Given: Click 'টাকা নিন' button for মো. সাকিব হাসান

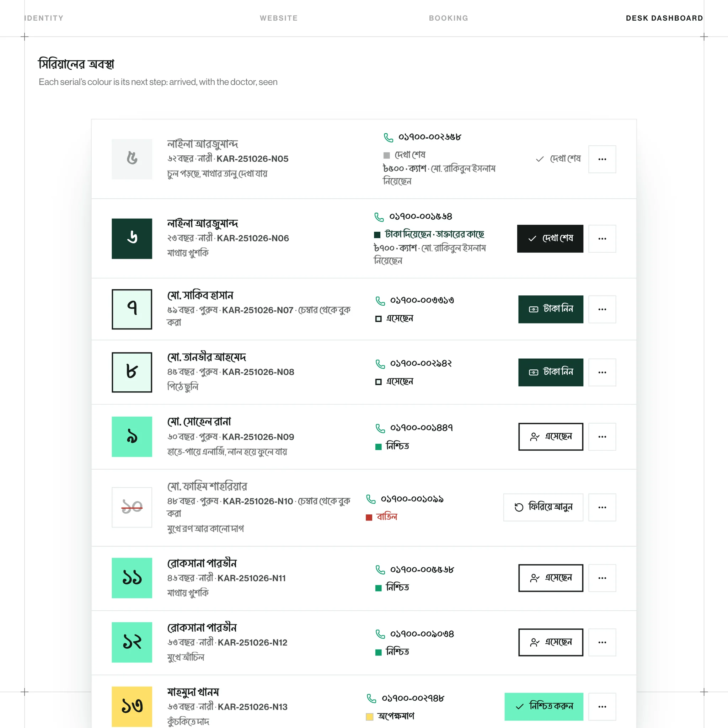Looking at the screenshot, I should pos(551,309).
